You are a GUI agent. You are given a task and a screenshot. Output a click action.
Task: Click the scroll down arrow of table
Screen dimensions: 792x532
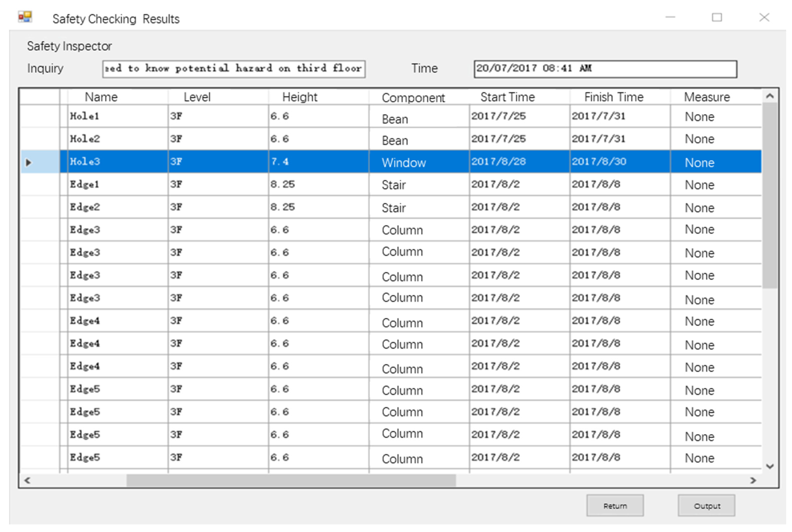[x=770, y=467]
